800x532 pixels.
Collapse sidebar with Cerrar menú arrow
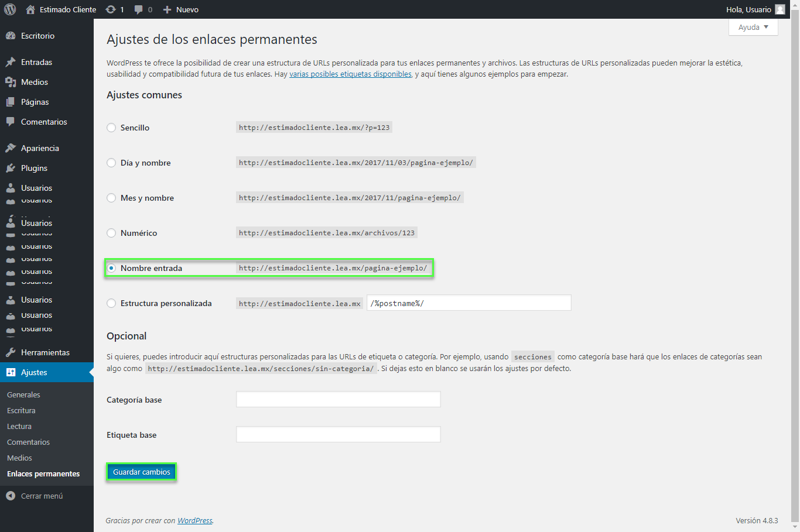[11, 496]
